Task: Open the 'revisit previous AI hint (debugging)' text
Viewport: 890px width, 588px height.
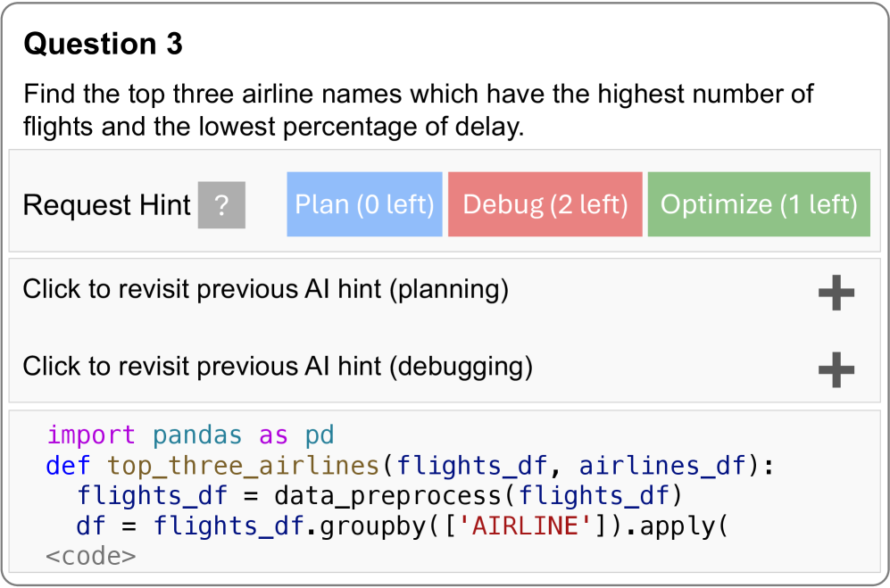Action: [x=277, y=366]
